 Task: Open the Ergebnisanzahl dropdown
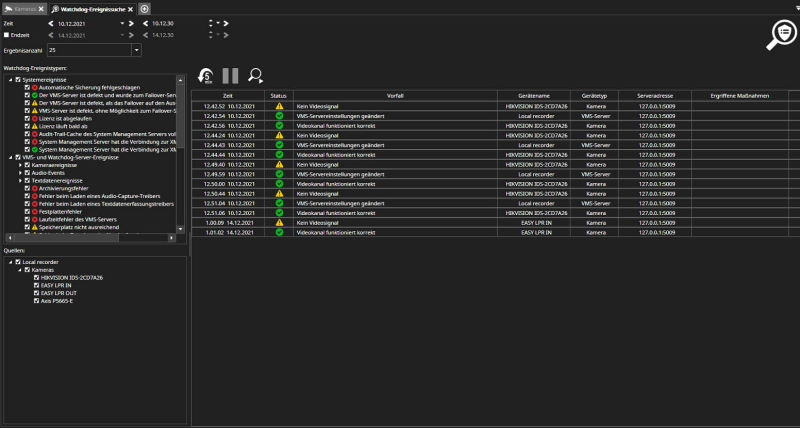coord(136,49)
